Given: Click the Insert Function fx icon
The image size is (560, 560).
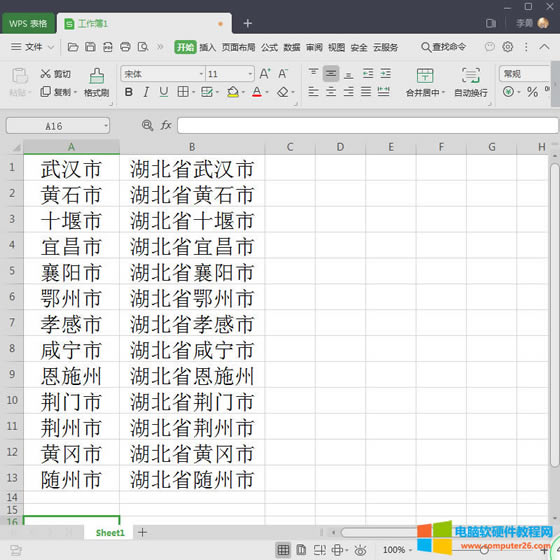Looking at the screenshot, I should pyautogui.click(x=166, y=125).
